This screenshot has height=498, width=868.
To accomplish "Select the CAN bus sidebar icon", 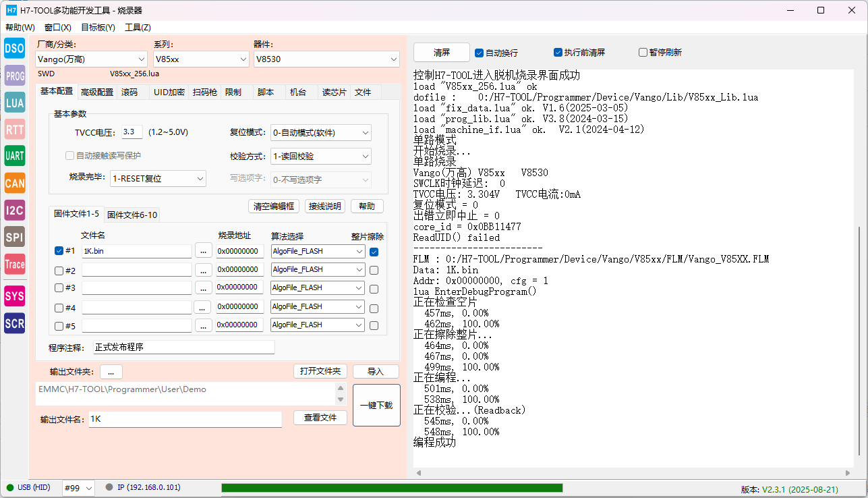I will [14, 183].
